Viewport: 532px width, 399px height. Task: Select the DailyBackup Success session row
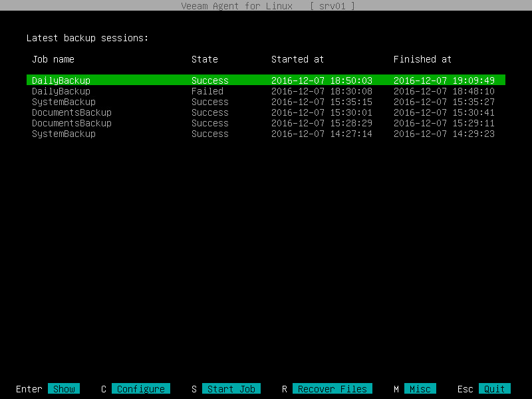pyautogui.click(x=266, y=80)
